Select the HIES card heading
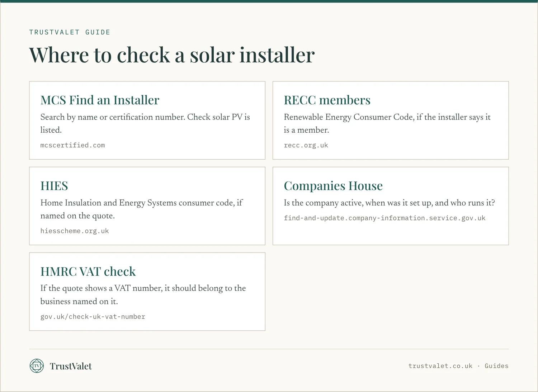The image size is (538, 392). [54, 186]
